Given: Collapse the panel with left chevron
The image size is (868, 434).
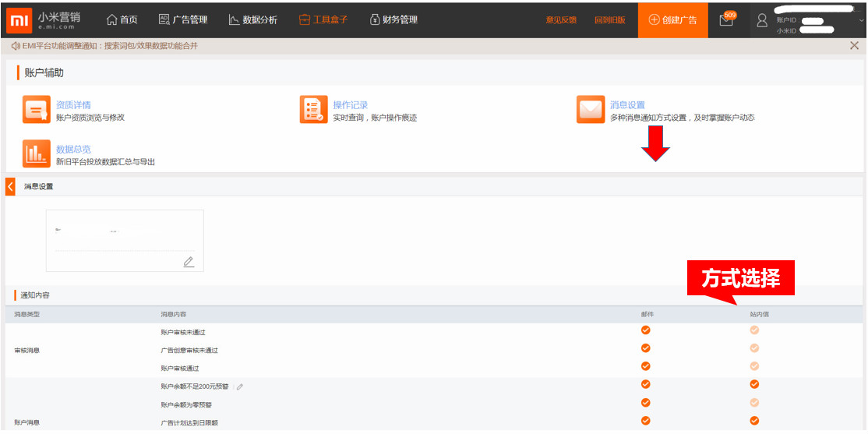Looking at the screenshot, I should coord(10,187).
